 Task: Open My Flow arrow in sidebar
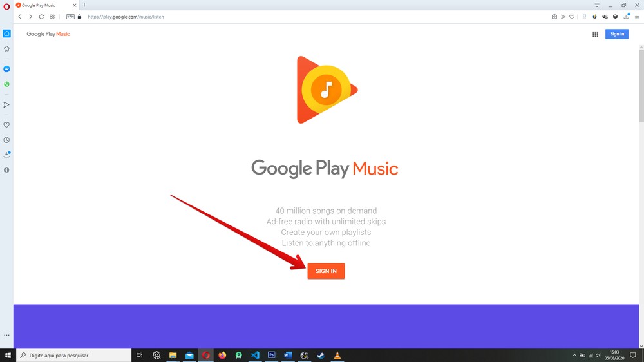(x=6, y=105)
